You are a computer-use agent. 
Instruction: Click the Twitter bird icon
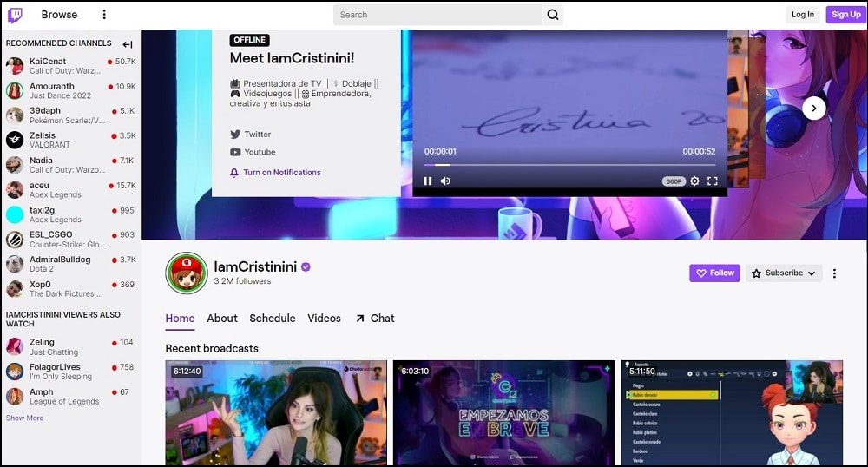[235, 134]
